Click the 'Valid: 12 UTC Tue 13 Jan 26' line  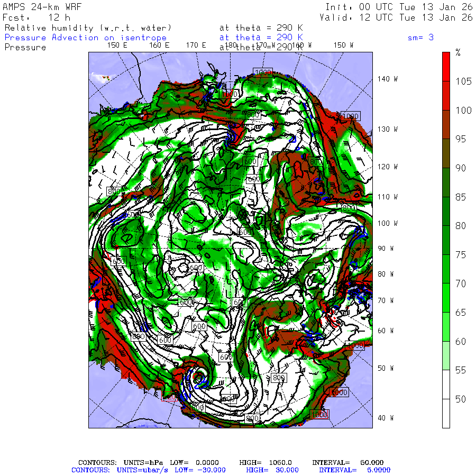pyautogui.click(x=396, y=17)
